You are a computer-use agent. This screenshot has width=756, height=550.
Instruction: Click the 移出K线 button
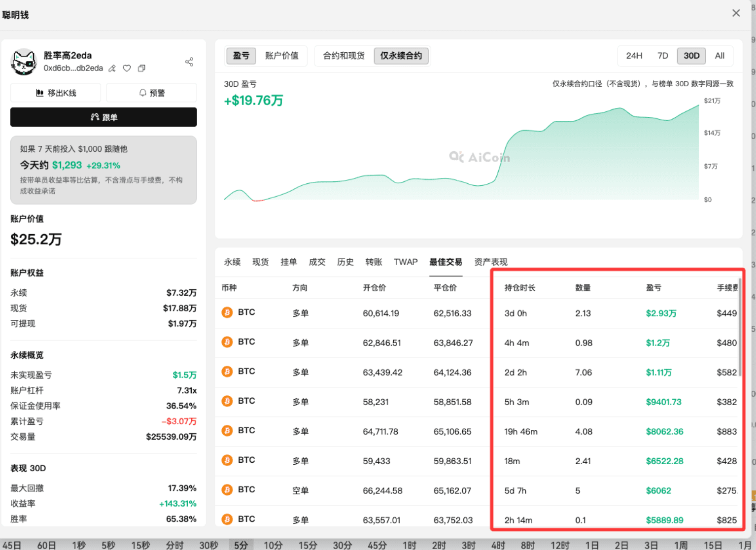tap(56, 93)
